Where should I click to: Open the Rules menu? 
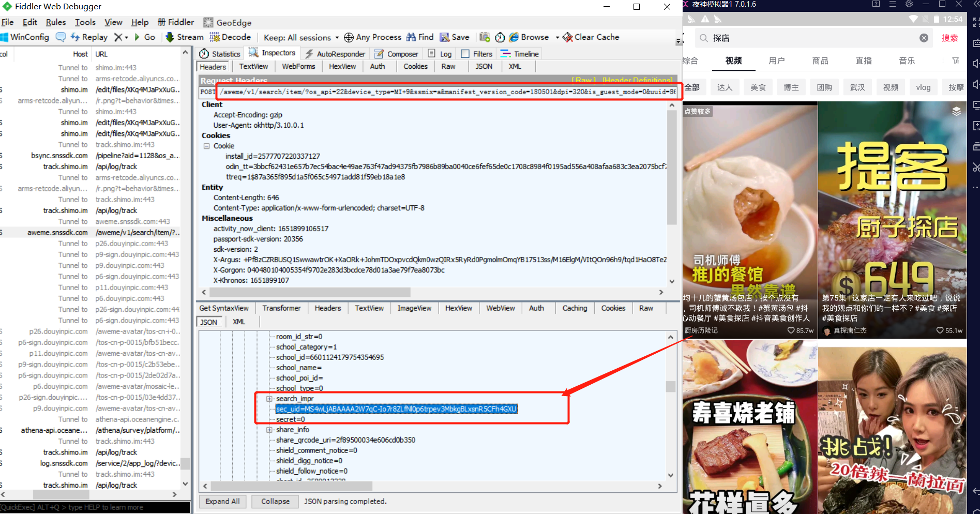56,22
